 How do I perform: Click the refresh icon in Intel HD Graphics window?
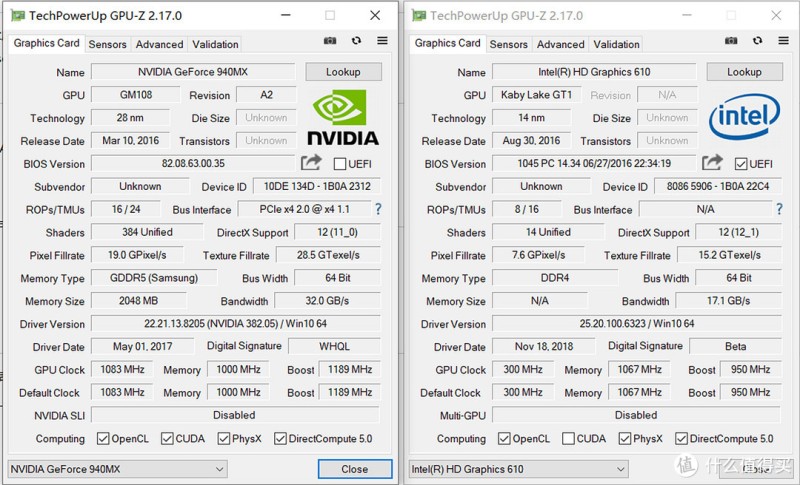pyautogui.click(x=758, y=40)
